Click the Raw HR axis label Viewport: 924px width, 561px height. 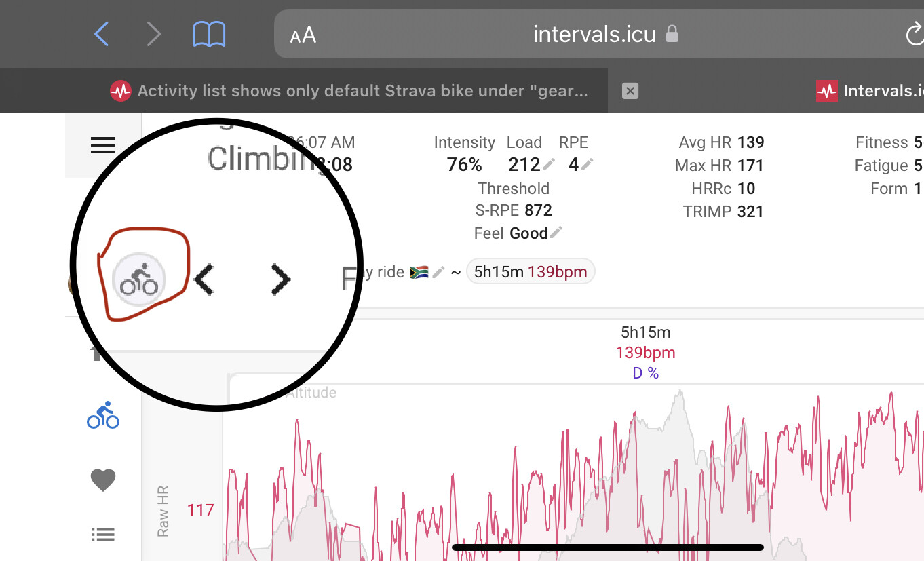coord(163,511)
